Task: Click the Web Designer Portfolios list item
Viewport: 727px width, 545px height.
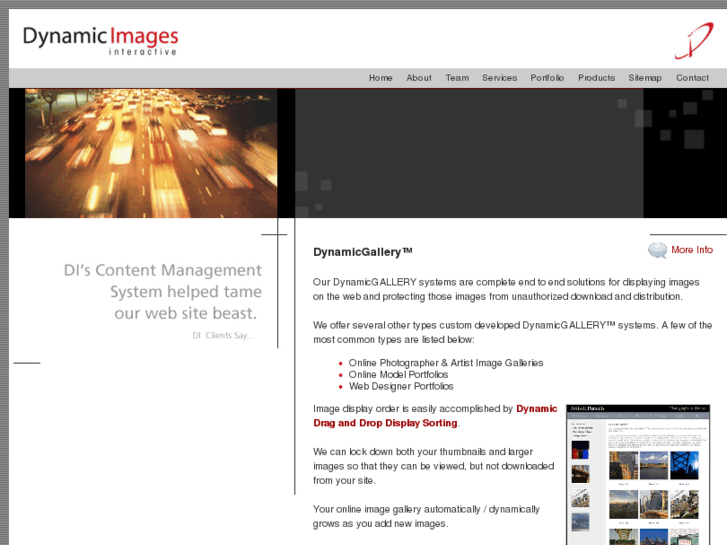Action: pos(401,386)
